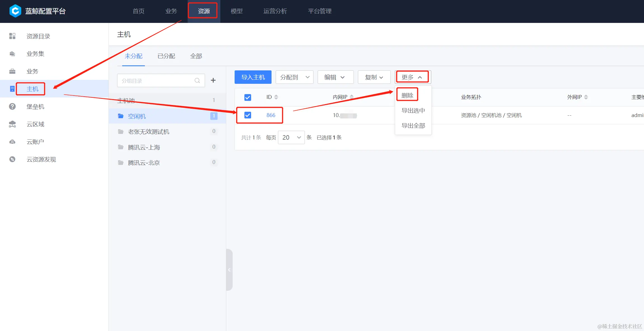Screen dimensions: 644x331
Task: Open the 复制 dropdown
Action: coord(374,77)
